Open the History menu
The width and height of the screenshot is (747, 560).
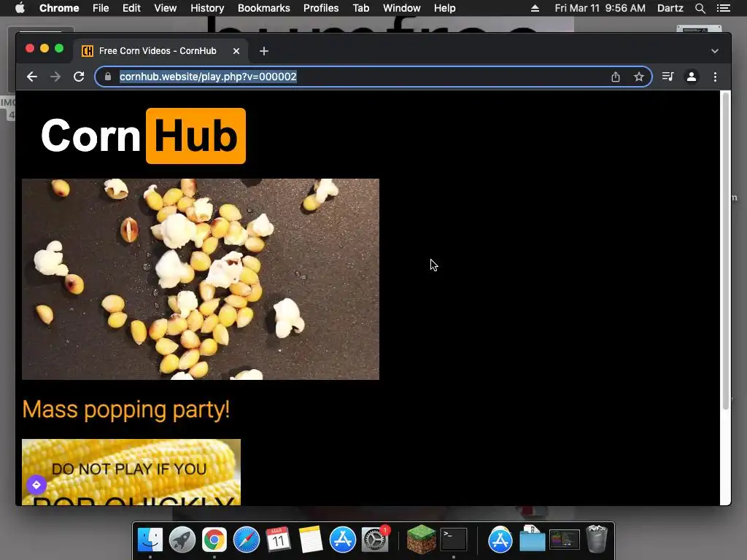pos(207,8)
